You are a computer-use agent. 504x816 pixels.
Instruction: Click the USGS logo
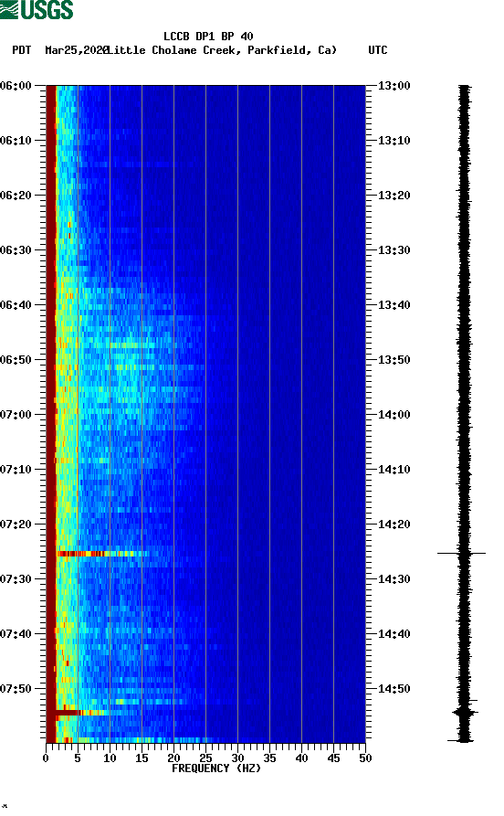[x=37, y=9]
